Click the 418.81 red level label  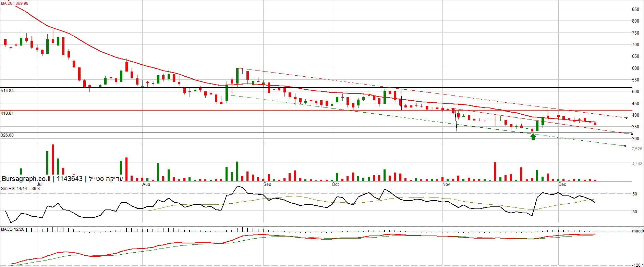click(x=7, y=113)
